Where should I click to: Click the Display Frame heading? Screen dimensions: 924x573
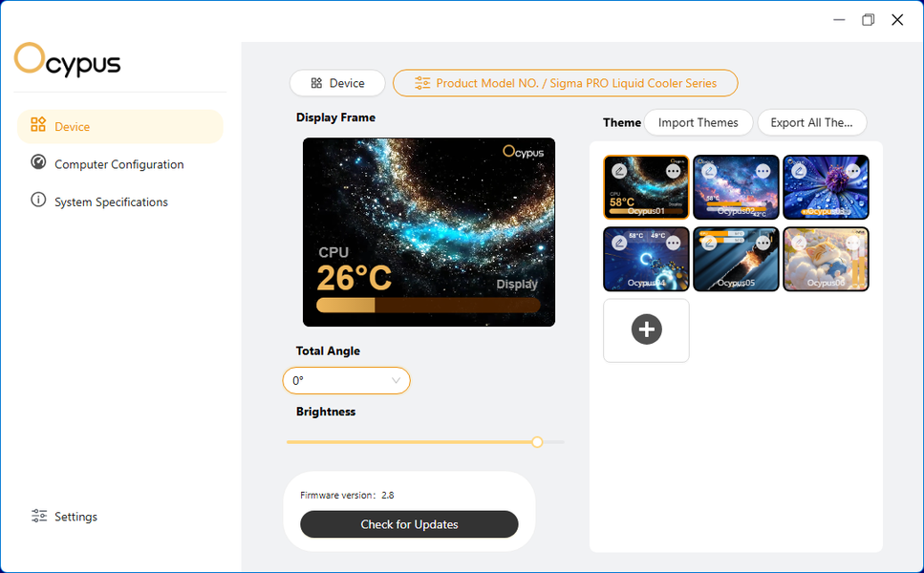click(x=336, y=117)
